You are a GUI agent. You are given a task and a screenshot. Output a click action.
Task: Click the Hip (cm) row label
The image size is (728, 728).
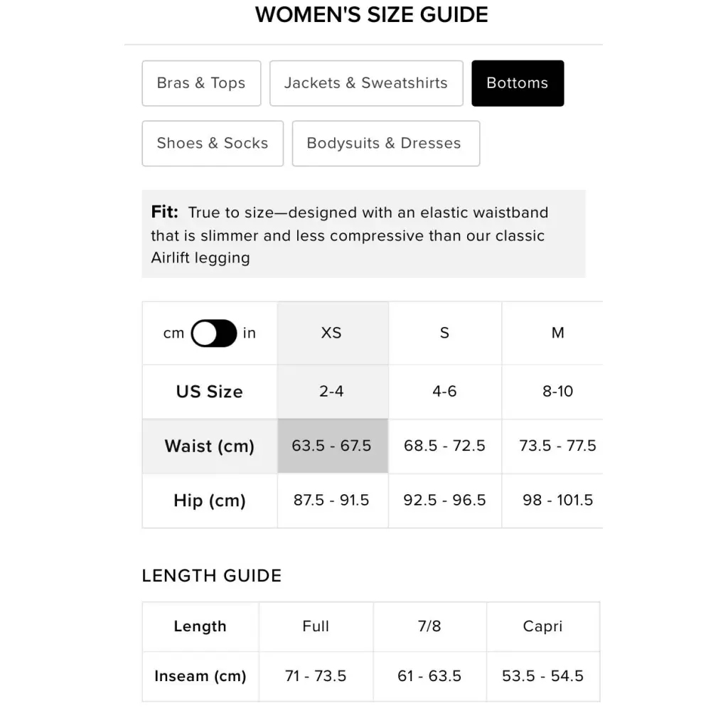pos(210,500)
